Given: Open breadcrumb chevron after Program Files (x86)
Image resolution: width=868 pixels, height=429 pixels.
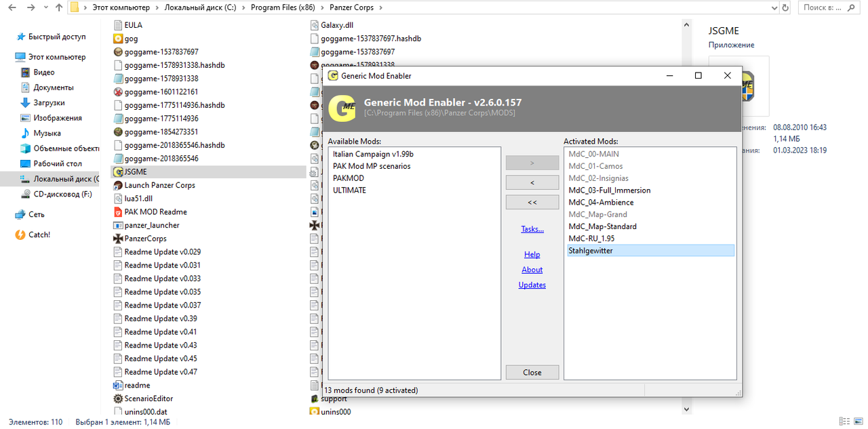Looking at the screenshot, I should (x=323, y=8).
